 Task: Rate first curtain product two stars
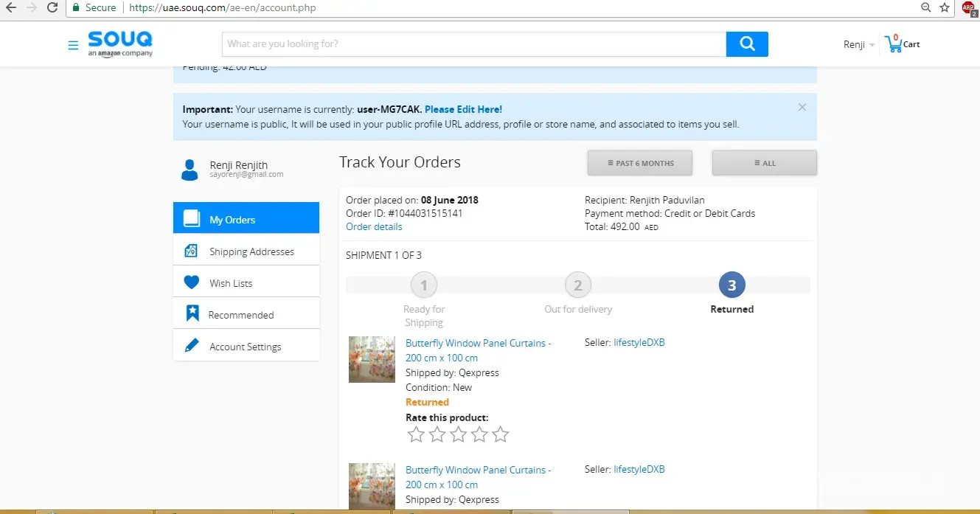pos(437,434)
